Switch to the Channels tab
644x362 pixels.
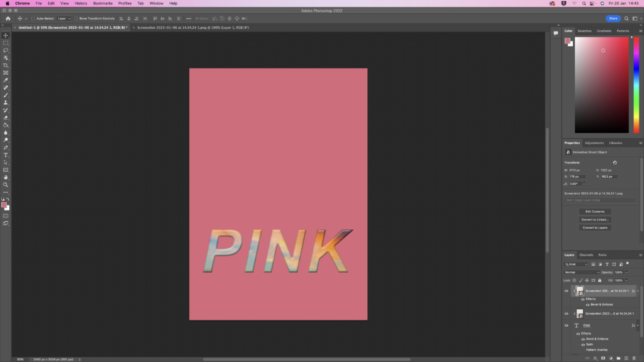[x=586, y=255]
